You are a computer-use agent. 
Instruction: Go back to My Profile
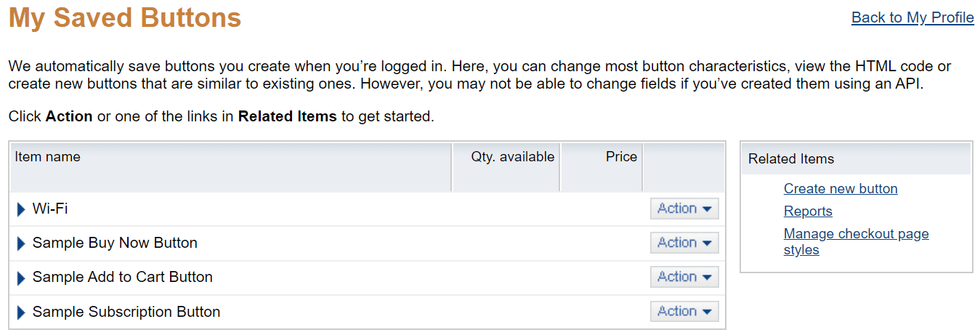click(912, 17)
